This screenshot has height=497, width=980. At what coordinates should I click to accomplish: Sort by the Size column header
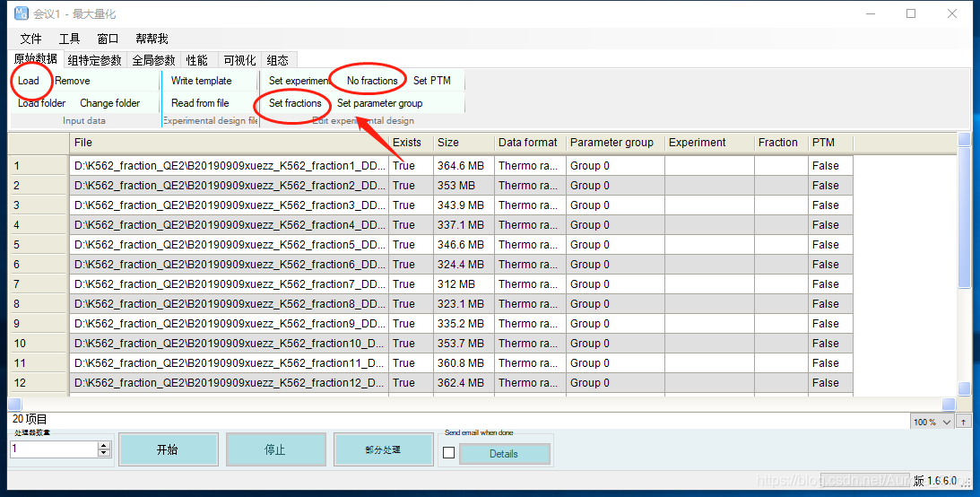[464, 143]
